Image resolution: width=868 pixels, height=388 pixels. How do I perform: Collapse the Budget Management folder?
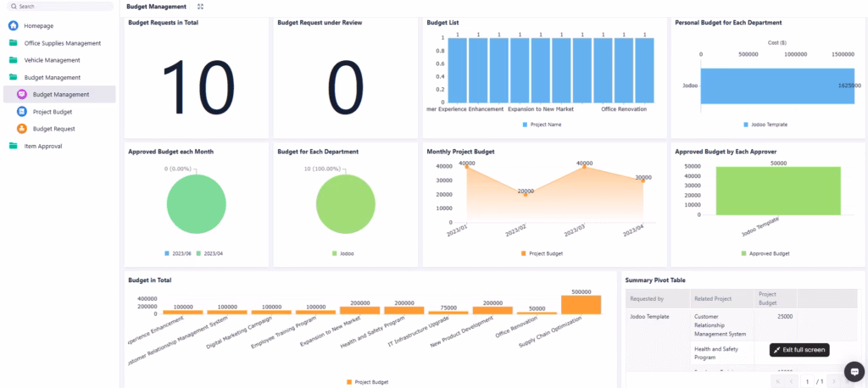click(52, 77)
